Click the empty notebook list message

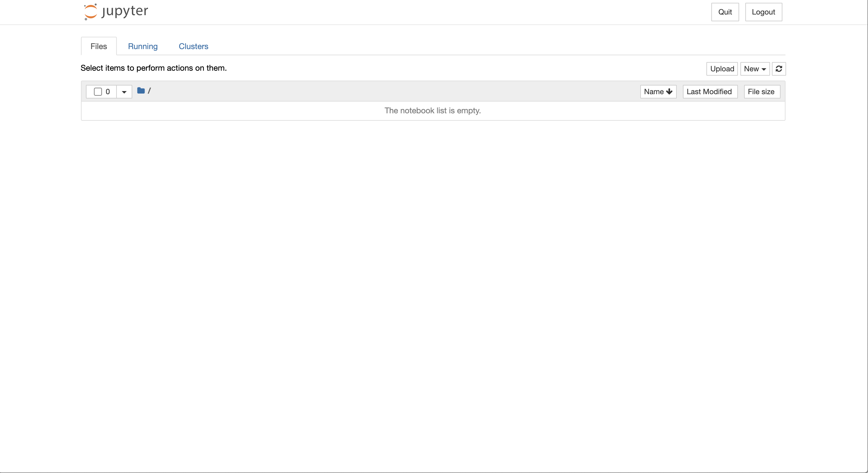point(433,111)
